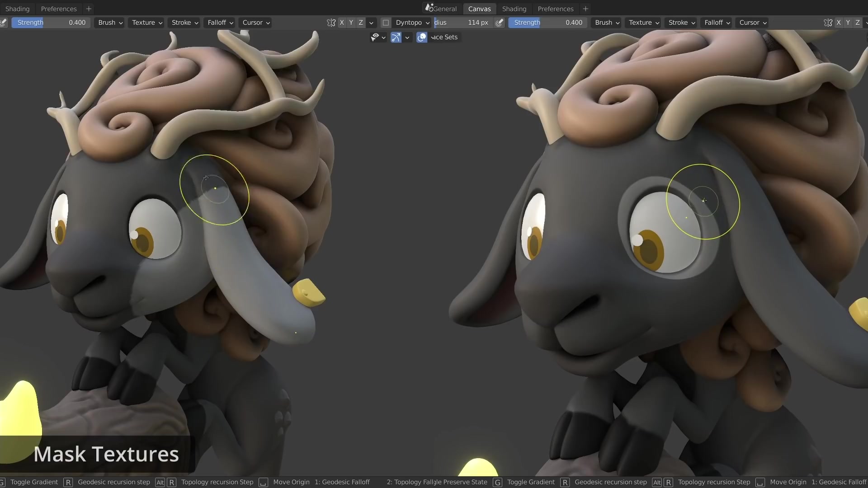Click symmetry butterfly icon in left window header
The image size is (868, 488).
(x=331, y=23)
